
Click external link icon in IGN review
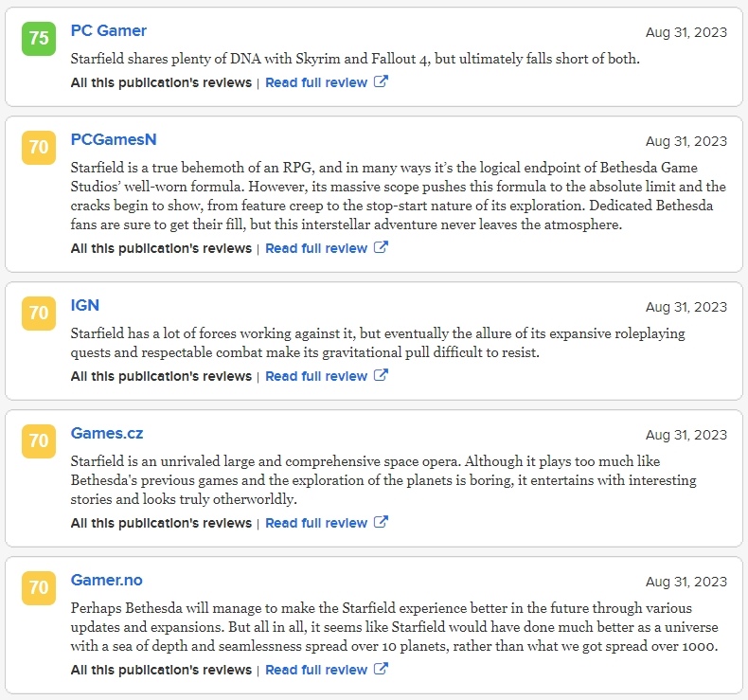[x=381, y=376]
